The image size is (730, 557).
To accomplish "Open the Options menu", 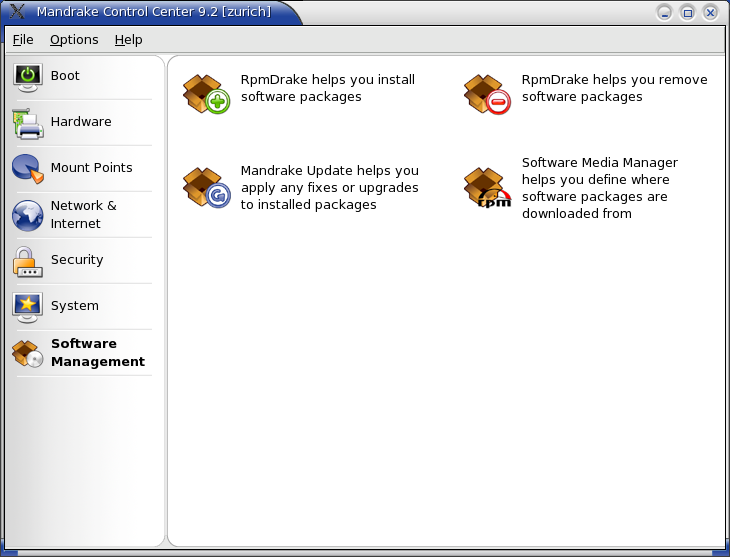I will [74, 40].
